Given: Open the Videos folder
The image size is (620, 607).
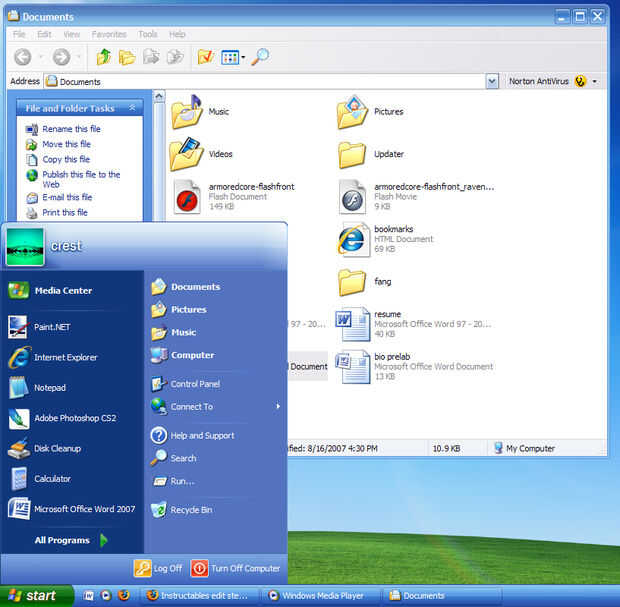Looking at the screenshot, I should tap(202, 154).
